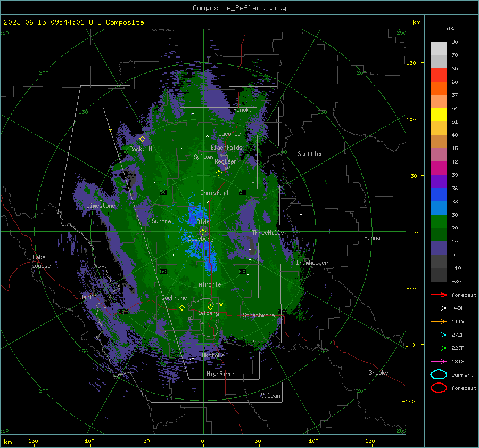Click the orange 111V arrow legend icon

click(439, 321)
